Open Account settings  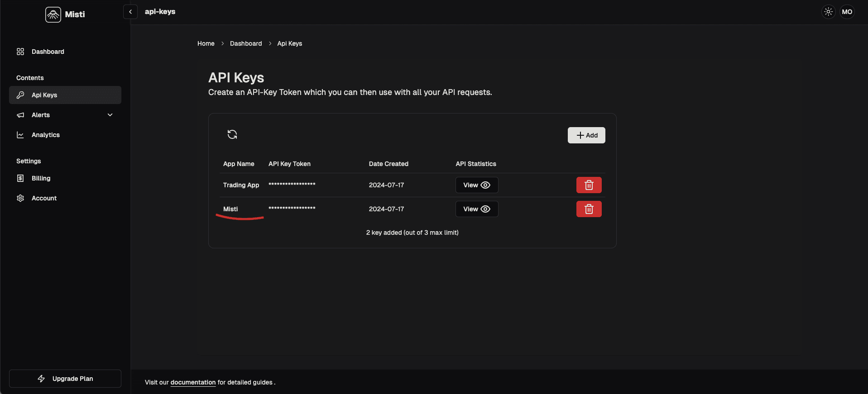pos(44,198)
